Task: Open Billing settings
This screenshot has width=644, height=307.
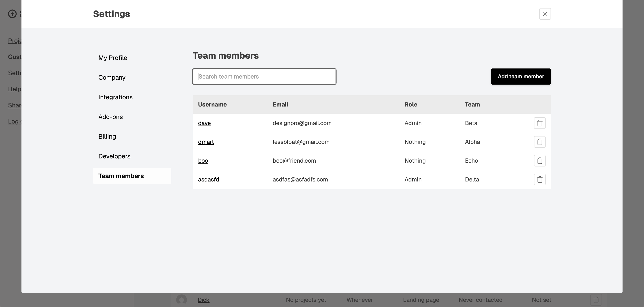Action: 107,137
